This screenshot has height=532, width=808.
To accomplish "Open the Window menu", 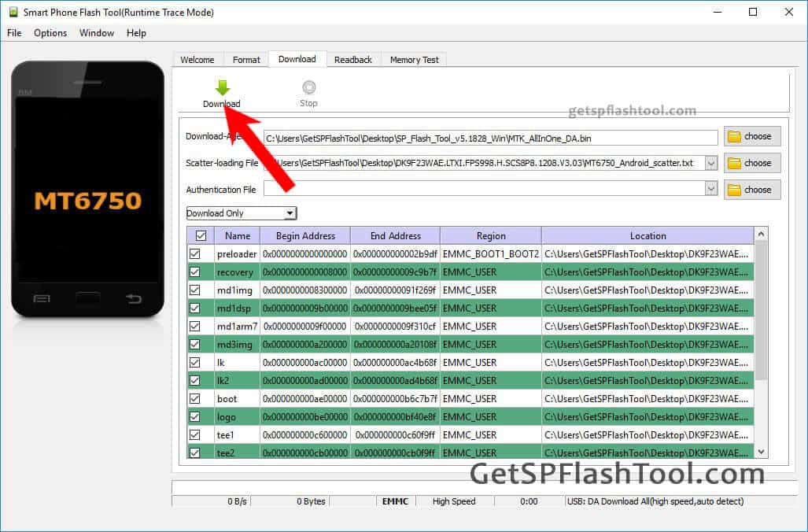I will (x=97, y=33).
